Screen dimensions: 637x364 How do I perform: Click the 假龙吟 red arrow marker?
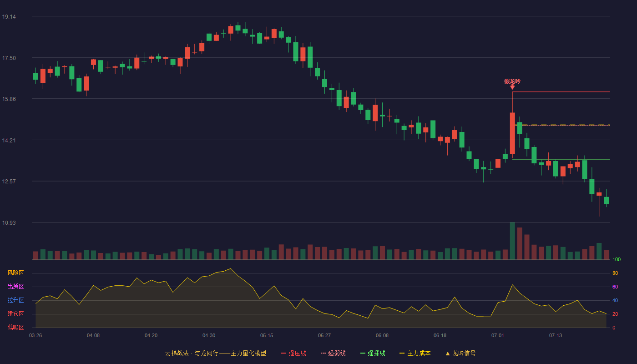click(x=512, y=87)
